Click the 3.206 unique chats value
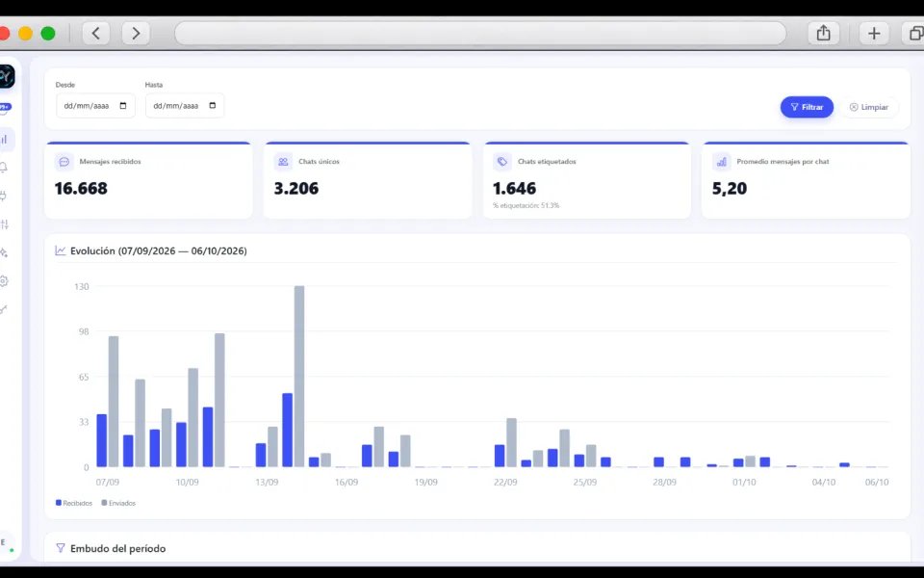The image size is (924, 578). [295, 188]
